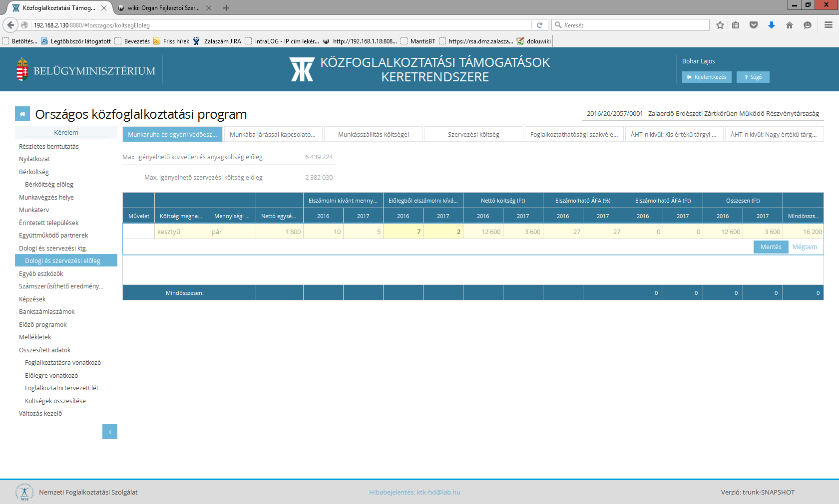Open Nyilatkozat in the sidebar
Viewport: 839px width, 504px height.
[34, 159]
